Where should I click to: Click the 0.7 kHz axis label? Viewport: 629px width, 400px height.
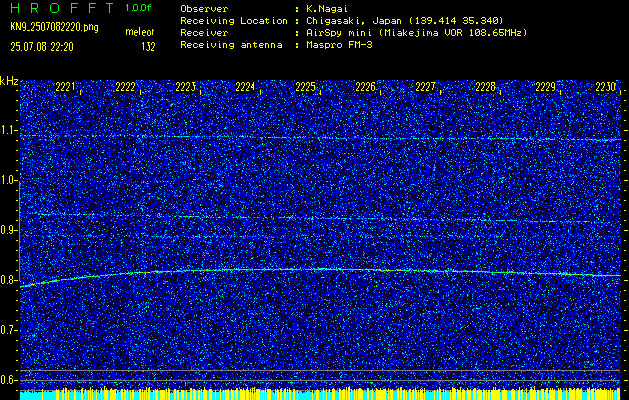pyautogui.click(x=9, y=330)
